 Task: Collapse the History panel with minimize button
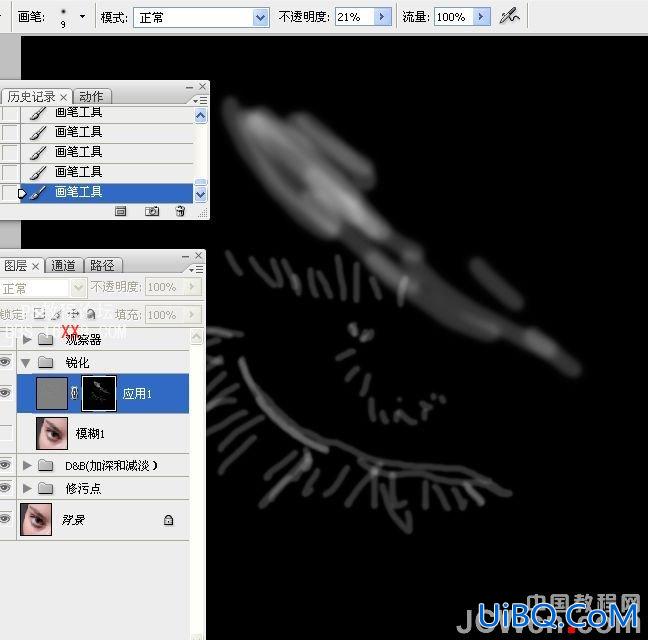click(x=189, y=87)
